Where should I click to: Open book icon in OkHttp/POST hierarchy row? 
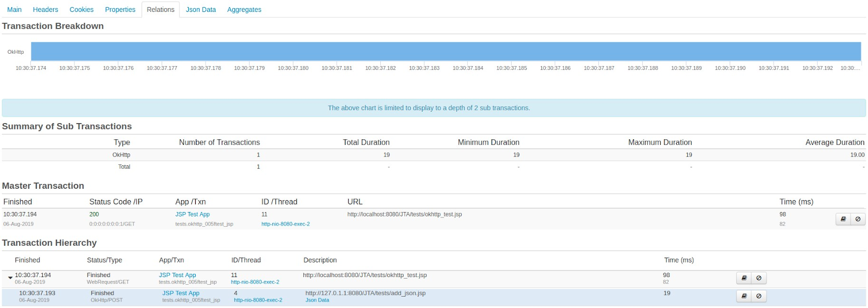tap(744, 296)
